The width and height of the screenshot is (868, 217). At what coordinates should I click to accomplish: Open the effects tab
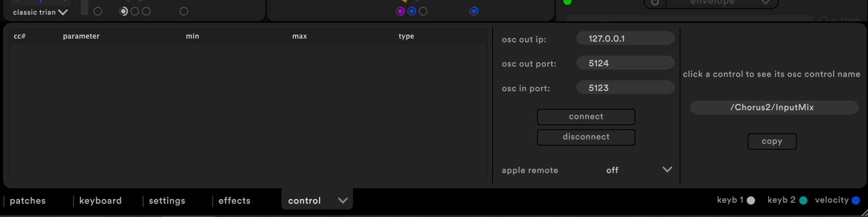coord(234,201)
